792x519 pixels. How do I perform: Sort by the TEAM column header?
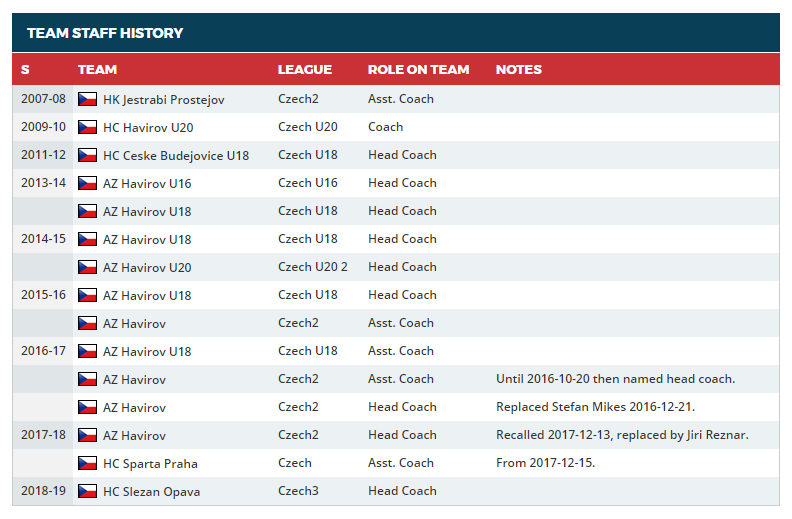(x=97, y=70)
